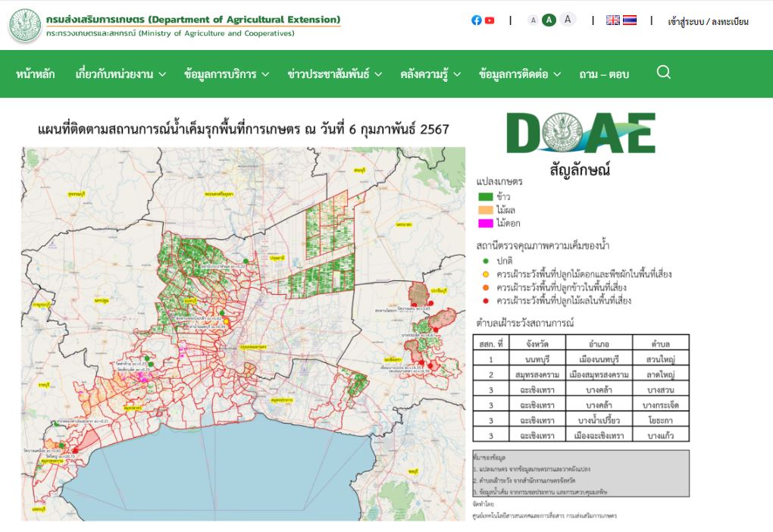773x532 pixels.
Task: Select the medium green font size A
Action: coord(549,20)
